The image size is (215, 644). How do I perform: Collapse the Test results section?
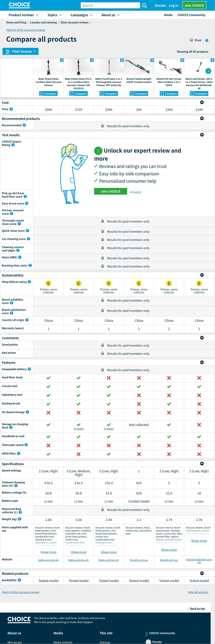click(x=202, y=135)
